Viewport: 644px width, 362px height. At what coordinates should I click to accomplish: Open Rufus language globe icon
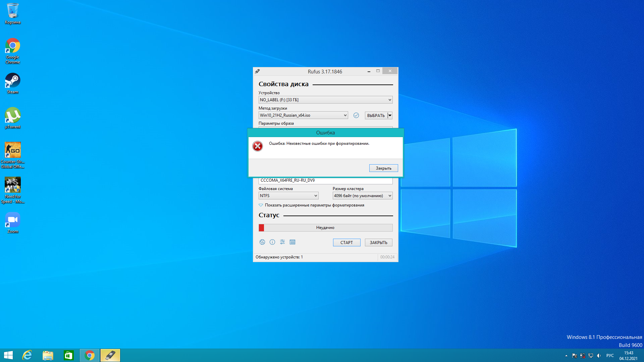click(x=262, y=242)
